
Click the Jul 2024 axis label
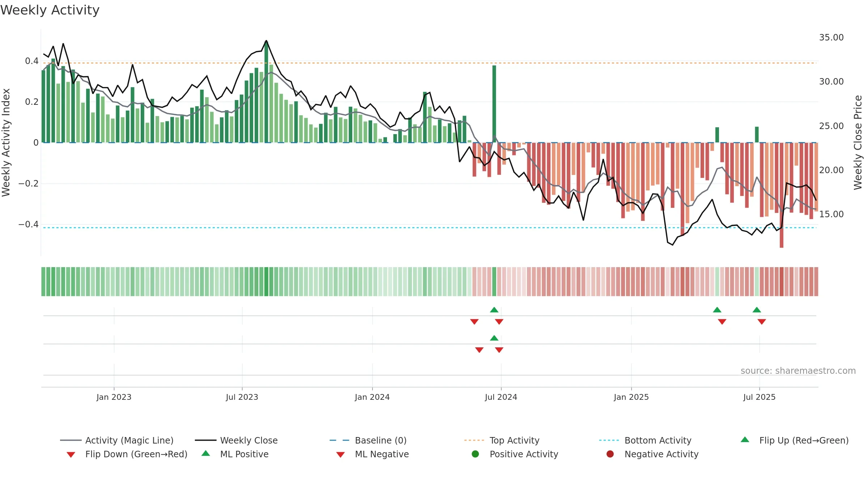click(x=501, y=397)
